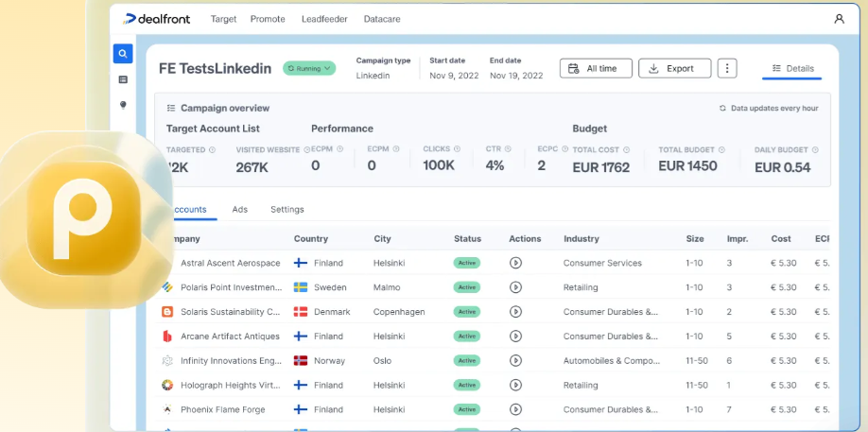Viewport: 868px width, 432px height.
Task: Click the FE TestsLinkedin campaign title
Action: [x=215, y=69]
